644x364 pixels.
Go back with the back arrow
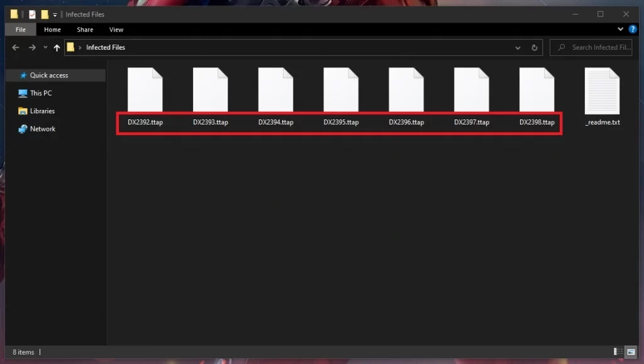(16, 48)
